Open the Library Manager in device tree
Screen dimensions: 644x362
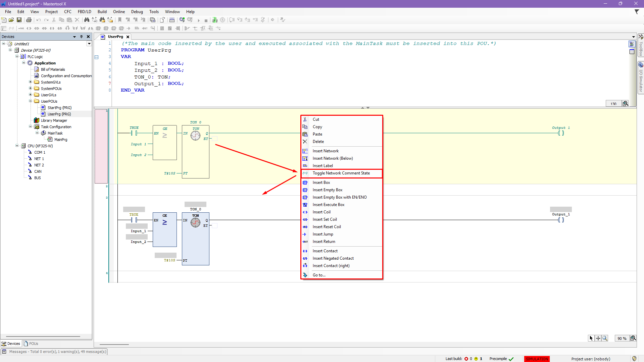click(54, 120)
